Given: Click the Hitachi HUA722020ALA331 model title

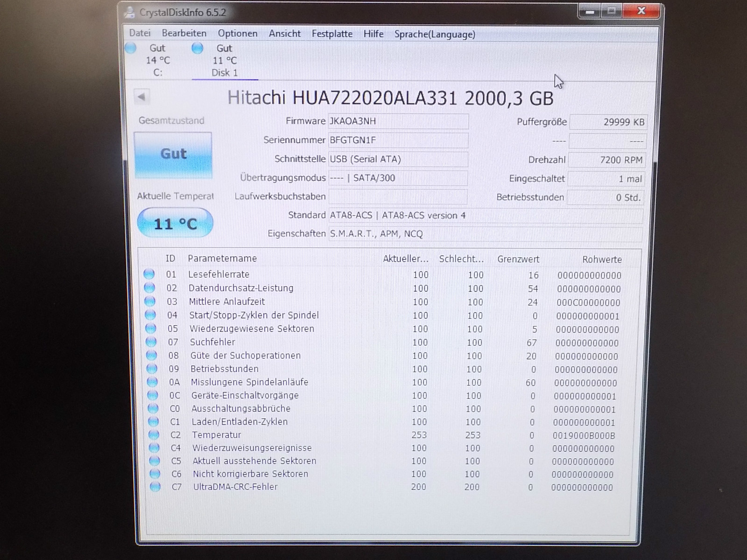Looking at the screenshot, I should [x=390, y=98].
